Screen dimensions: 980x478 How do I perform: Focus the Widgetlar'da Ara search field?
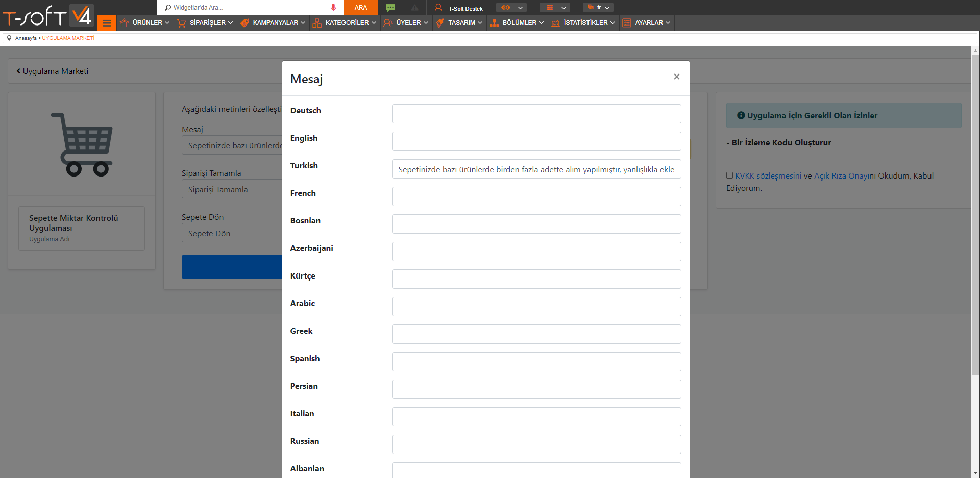[x=250, y=8]
